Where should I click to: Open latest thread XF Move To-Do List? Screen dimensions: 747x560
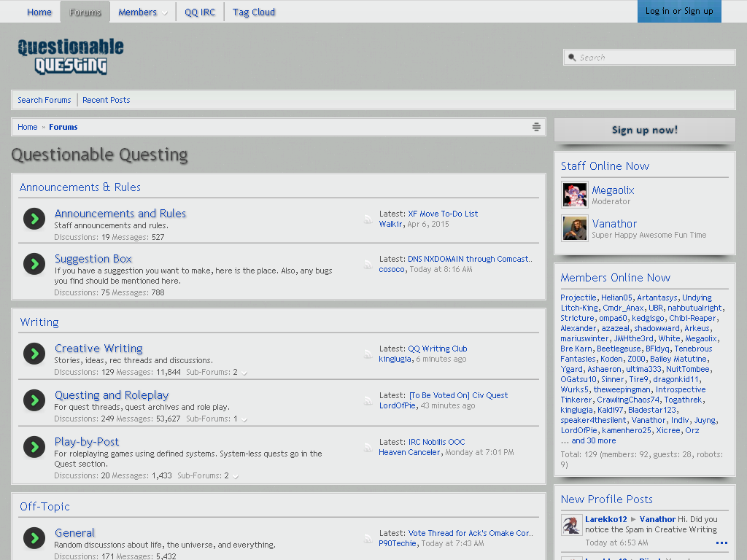443,214
